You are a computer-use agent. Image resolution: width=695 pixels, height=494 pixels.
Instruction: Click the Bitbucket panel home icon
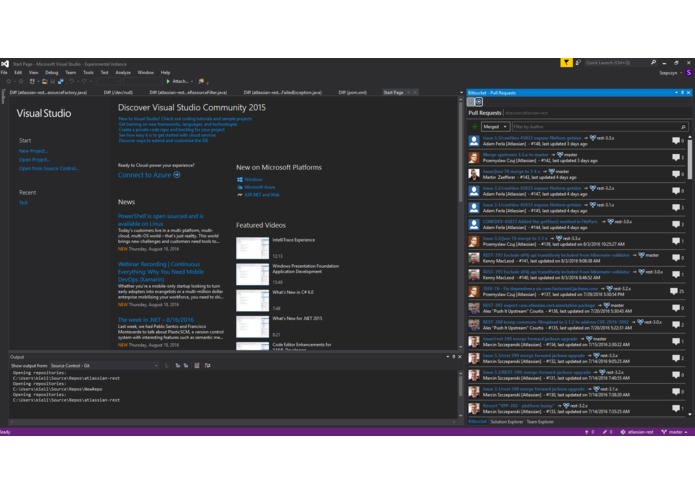pos(471,102)
